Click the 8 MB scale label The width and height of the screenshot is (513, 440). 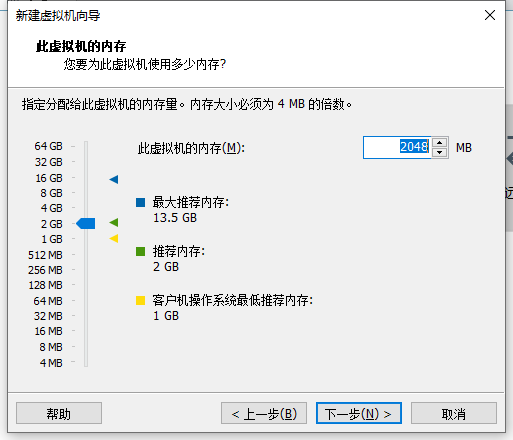point(51,347)
